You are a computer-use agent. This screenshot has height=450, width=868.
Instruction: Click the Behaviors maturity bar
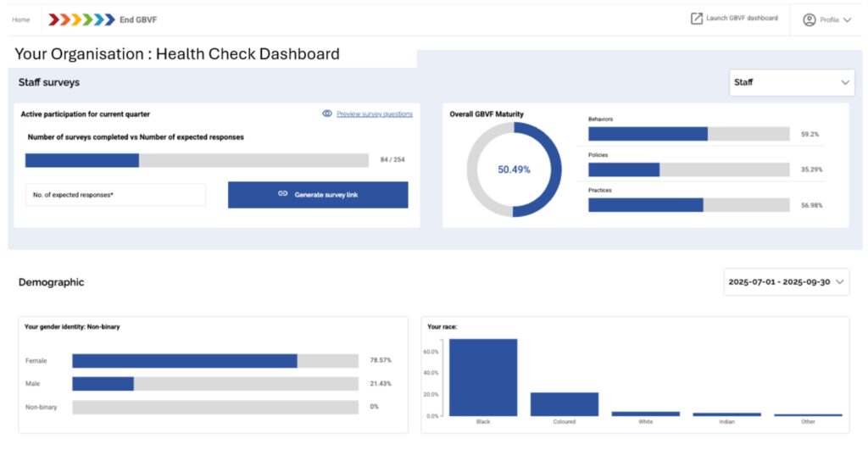point(688,134)
